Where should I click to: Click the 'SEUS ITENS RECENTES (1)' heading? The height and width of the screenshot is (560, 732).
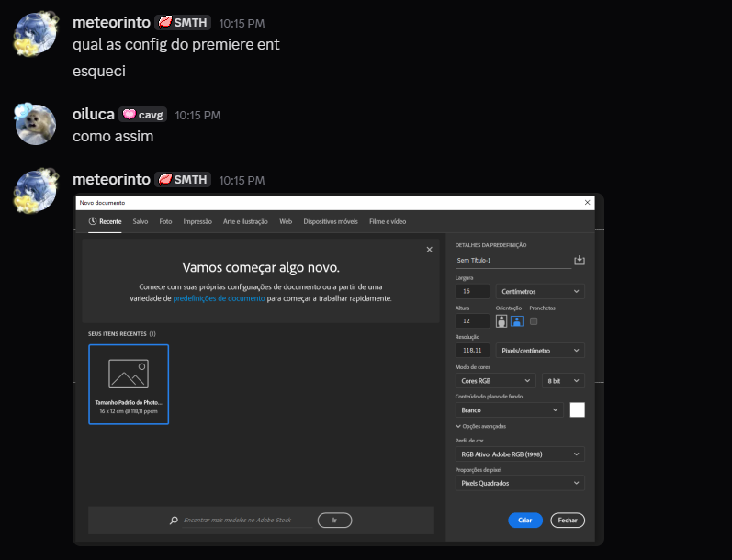point(122,333)
